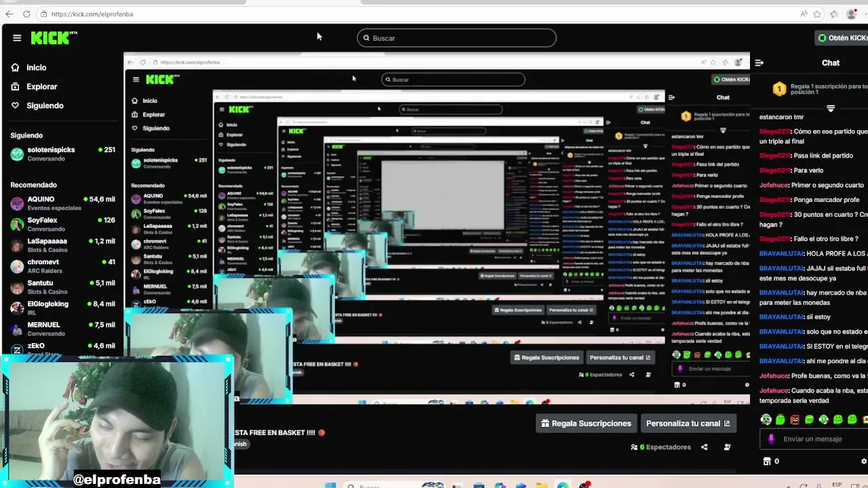Click Regala Suscripciones in the largest mirrored stream copy
The image size is (868, 488).
(x=547, y=358)
